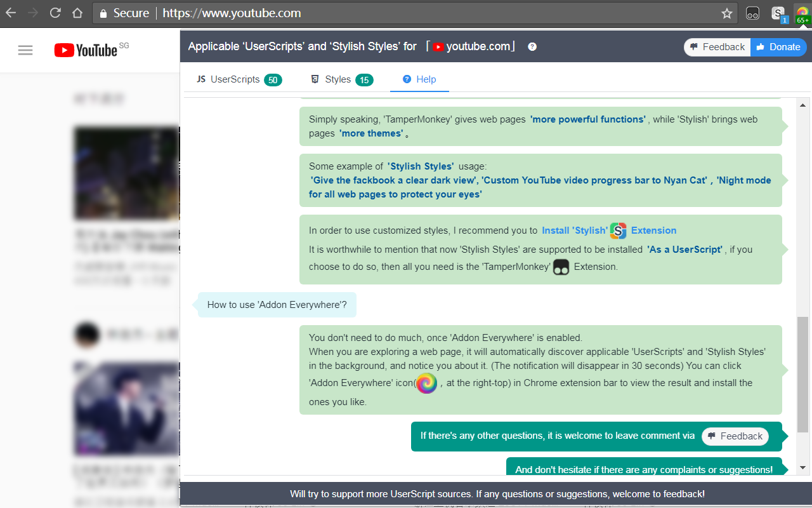Open the Stylish extension in the toolbar
The height and width of the screenshot is (508, 812).
(x=779, y=14)
